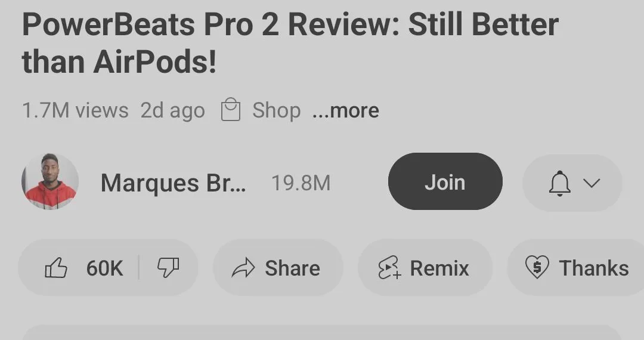Tap the PowerBeats Pro 2 Review title
The image size is (644, 340).
290,43
